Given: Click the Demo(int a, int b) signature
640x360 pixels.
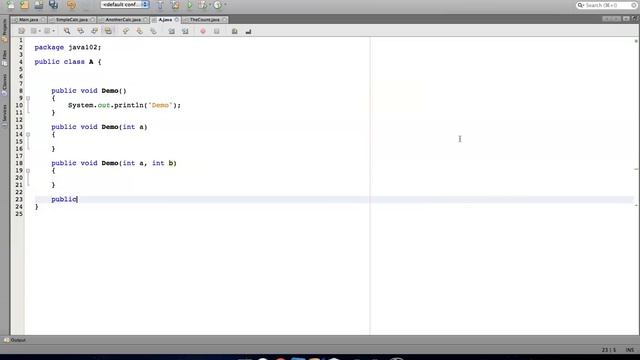Looking at the screenshot, I should point(139,163).
